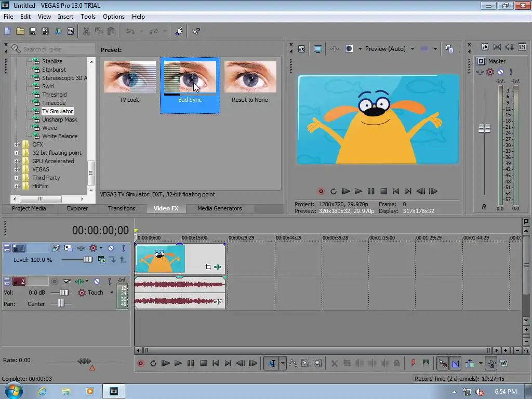Open a project with the folder icon

[x=20, y=31]
